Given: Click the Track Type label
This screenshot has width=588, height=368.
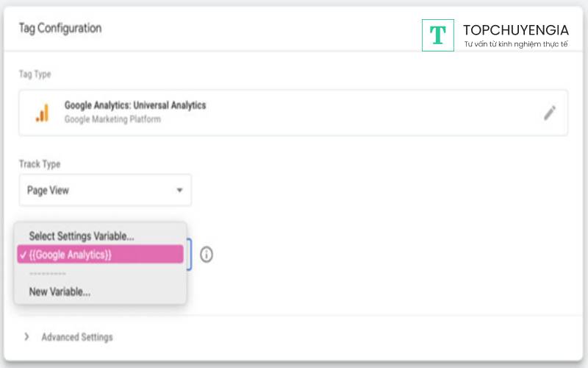Looking at the screenshot, I should (x=39, y=164).
